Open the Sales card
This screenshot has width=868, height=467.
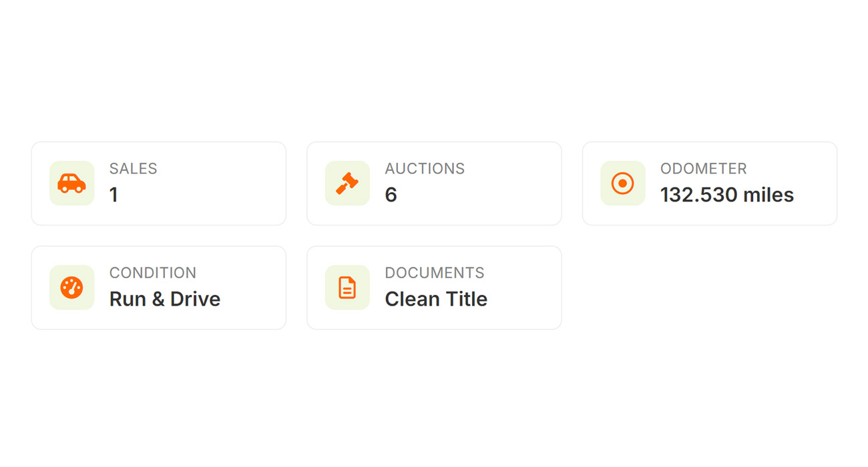point(159,183)
